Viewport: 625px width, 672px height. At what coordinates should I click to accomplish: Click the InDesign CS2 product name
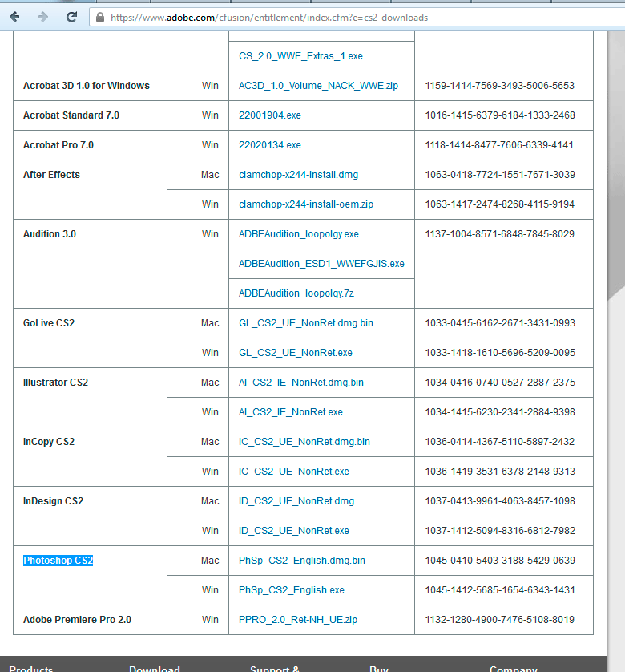pos(53,501)
